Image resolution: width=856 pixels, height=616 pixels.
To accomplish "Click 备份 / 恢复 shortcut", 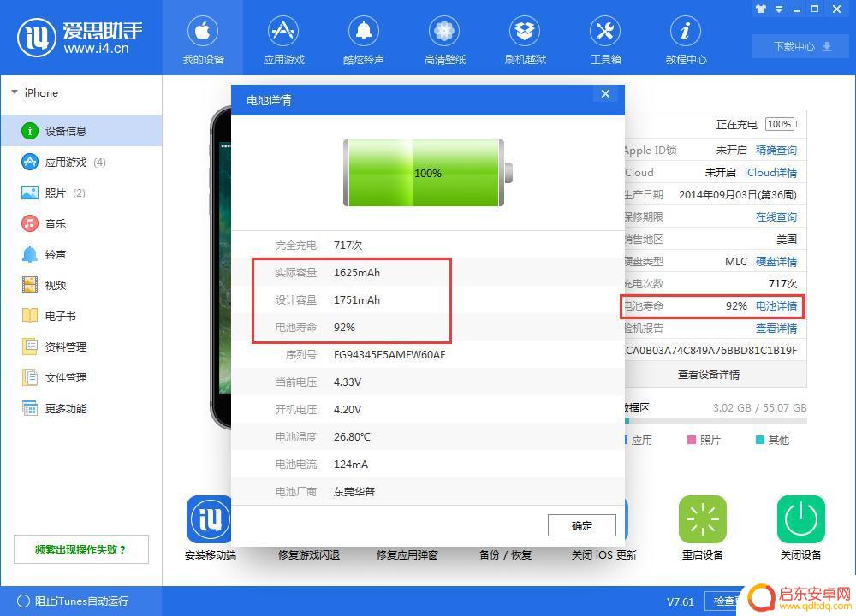I will click(505, 555).
